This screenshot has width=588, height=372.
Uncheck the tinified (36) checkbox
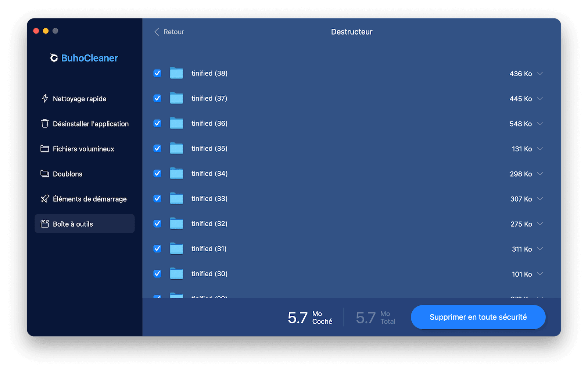tap(157, 123)
